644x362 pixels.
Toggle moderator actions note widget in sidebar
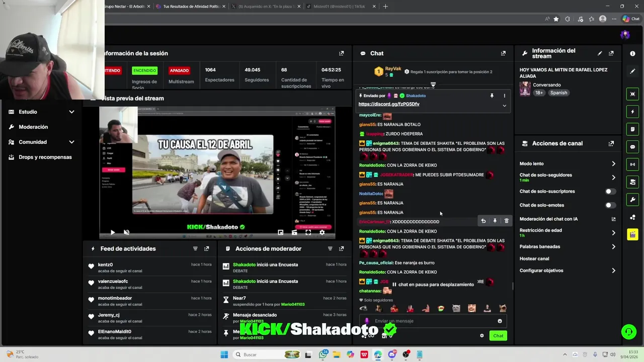click(632, 129)
